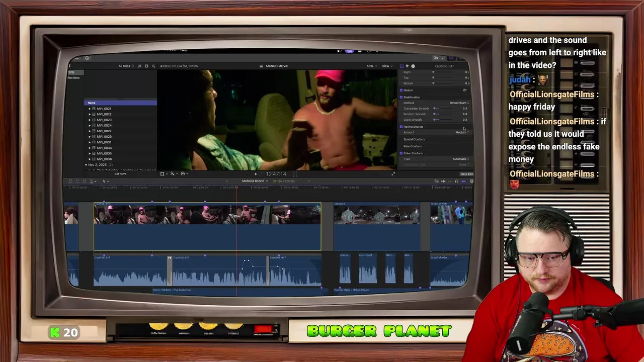Disable the Stabilization checkbox

click(401, 97)
